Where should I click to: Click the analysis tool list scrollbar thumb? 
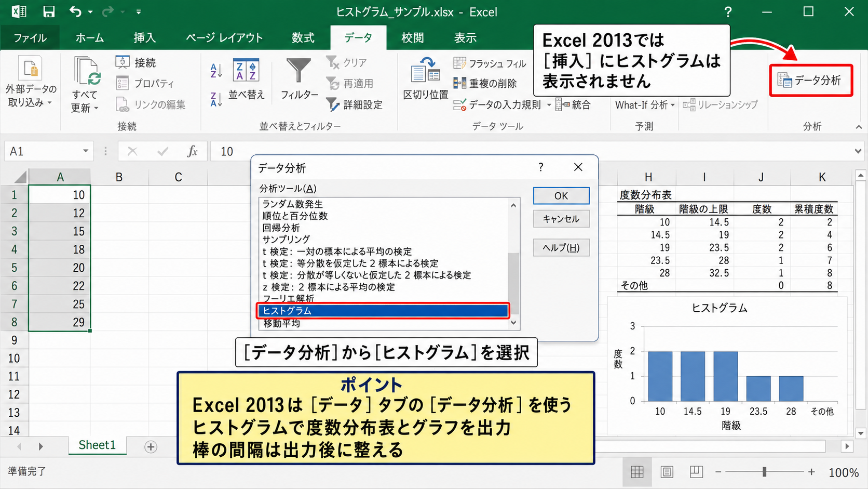pos(513,283)
